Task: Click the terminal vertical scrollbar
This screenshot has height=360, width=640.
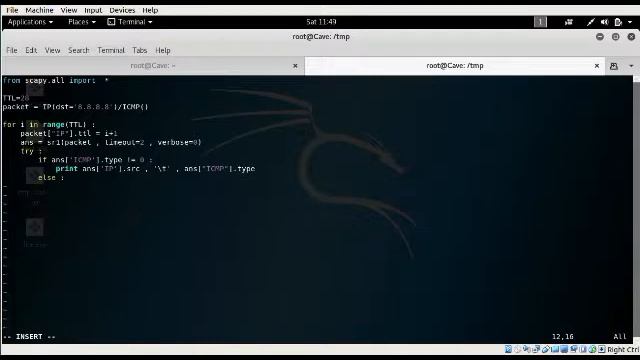Action: pyautogui.click(x=636, y=208)
